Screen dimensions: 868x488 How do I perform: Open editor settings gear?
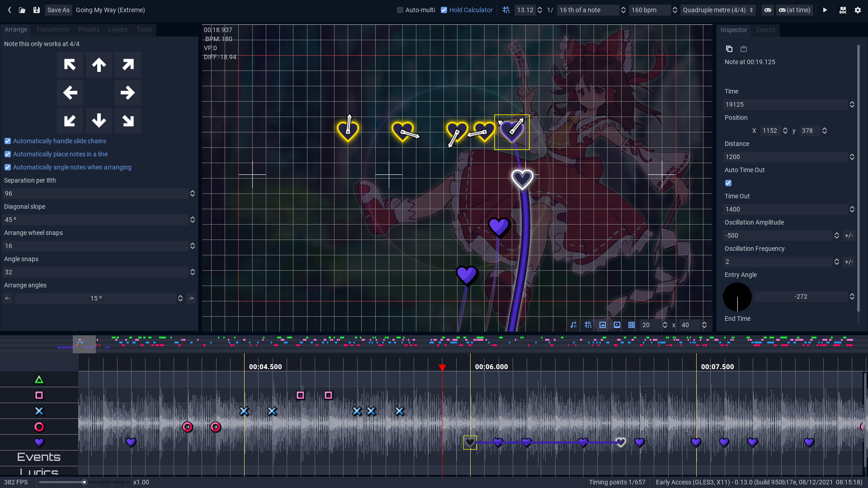(x=858, y=10)
